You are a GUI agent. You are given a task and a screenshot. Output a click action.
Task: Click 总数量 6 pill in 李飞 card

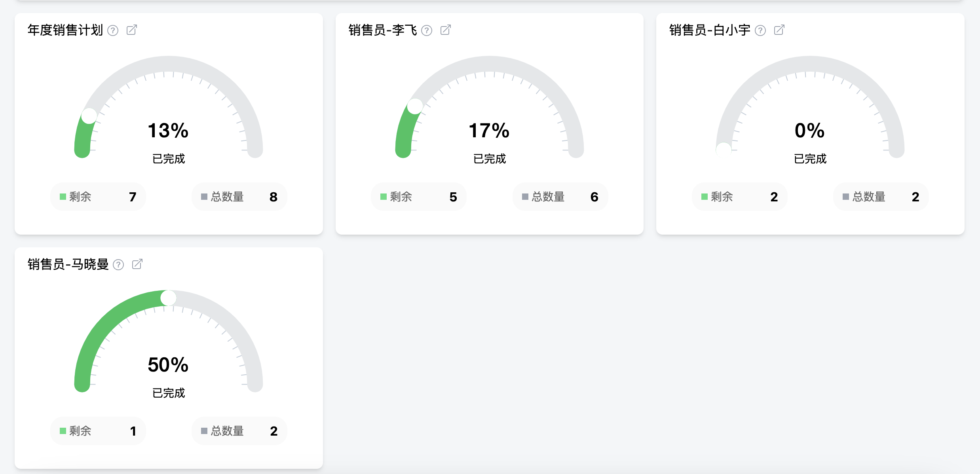[560, 197]
